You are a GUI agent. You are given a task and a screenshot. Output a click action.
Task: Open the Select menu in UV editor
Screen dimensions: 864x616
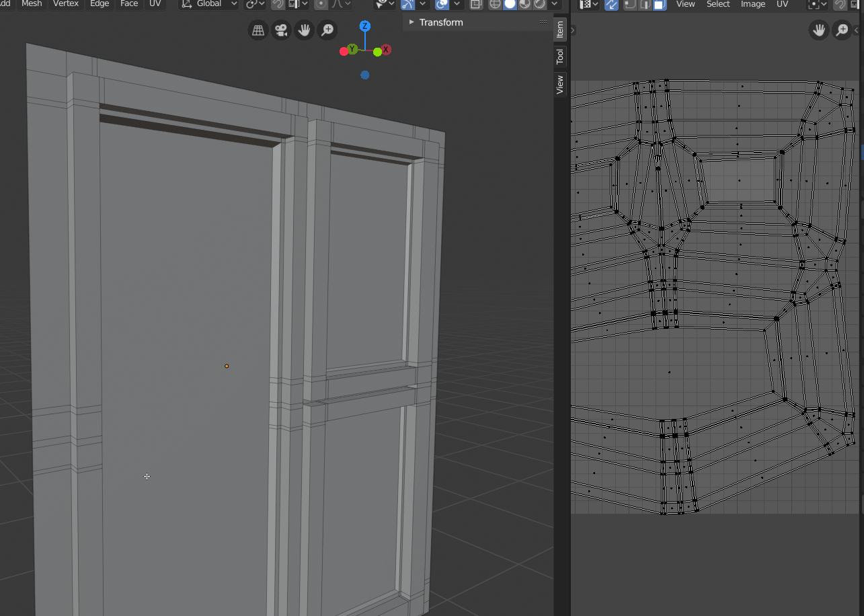[718, 4]
